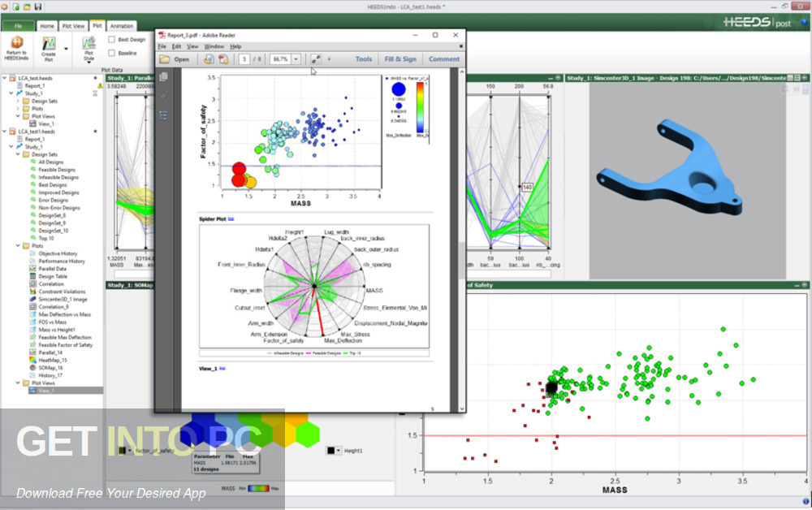Open Height1 color dropdown in SOMap panel
The height and width of the screenshot is (510, 812).
pos(338,451)
